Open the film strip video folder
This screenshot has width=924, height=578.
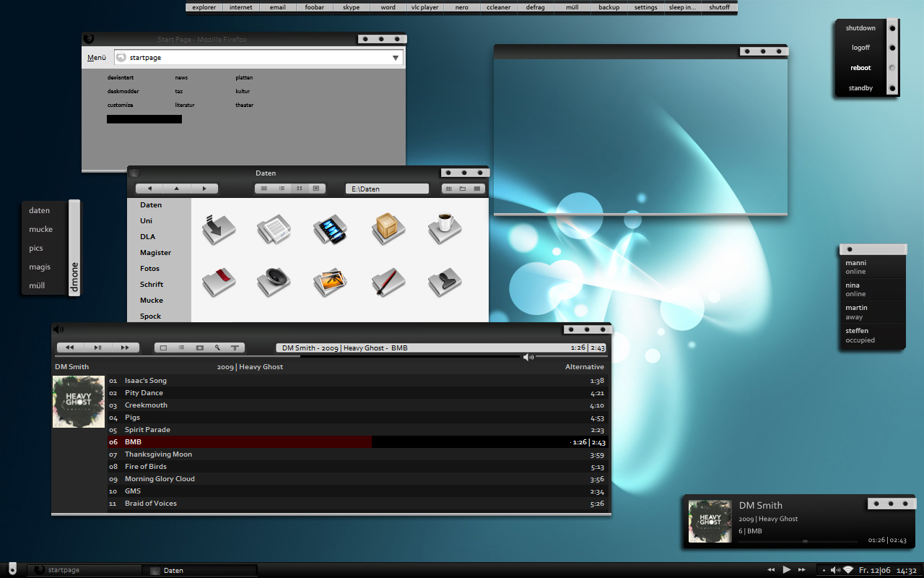tap(331, 230)
